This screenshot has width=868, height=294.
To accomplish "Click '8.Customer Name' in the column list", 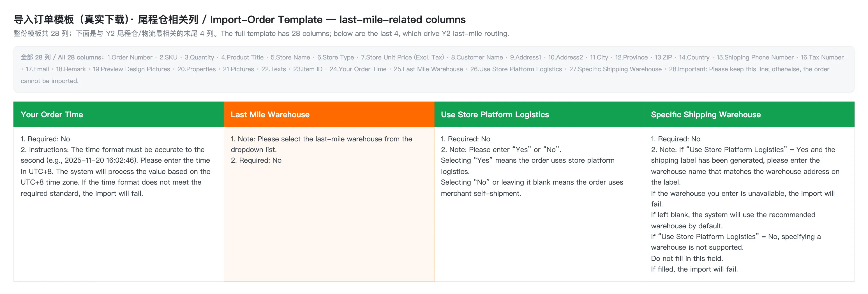I will coord(477,57).
